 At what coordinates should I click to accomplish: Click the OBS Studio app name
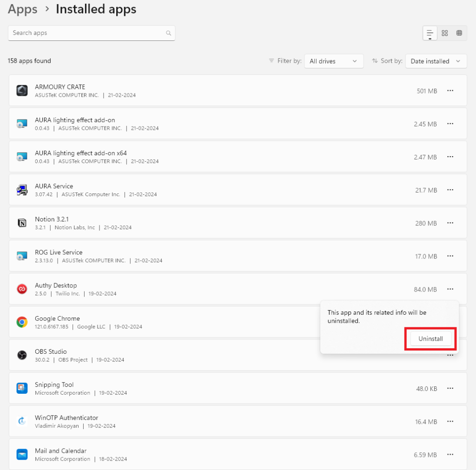click(x=51, y=351)
